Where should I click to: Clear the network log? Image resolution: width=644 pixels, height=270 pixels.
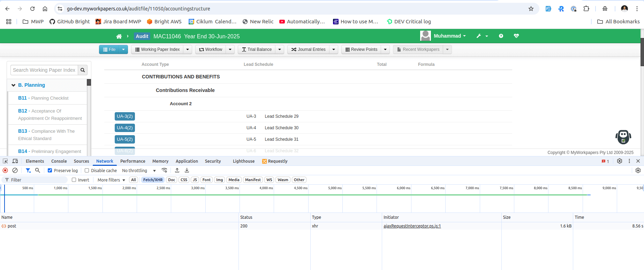(x=15, y=170)
